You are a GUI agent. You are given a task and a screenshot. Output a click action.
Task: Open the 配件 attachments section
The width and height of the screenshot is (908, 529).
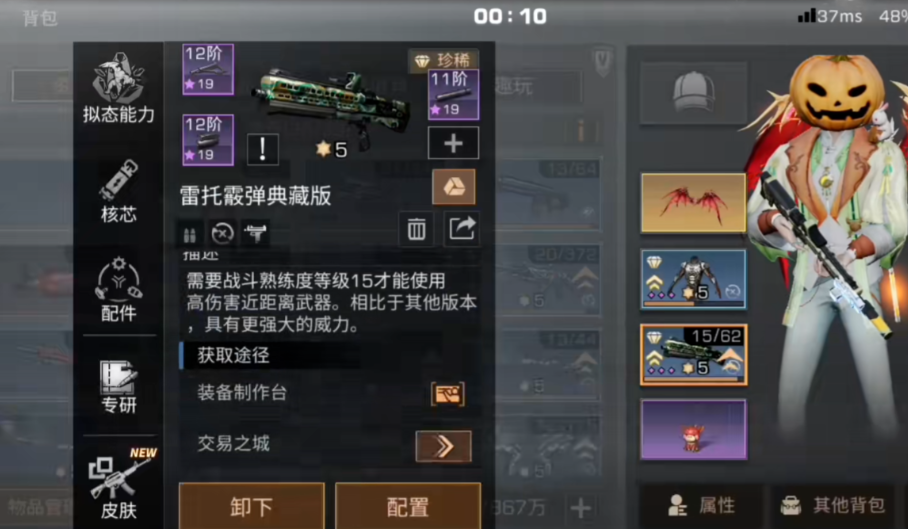[x=118, y=289]
